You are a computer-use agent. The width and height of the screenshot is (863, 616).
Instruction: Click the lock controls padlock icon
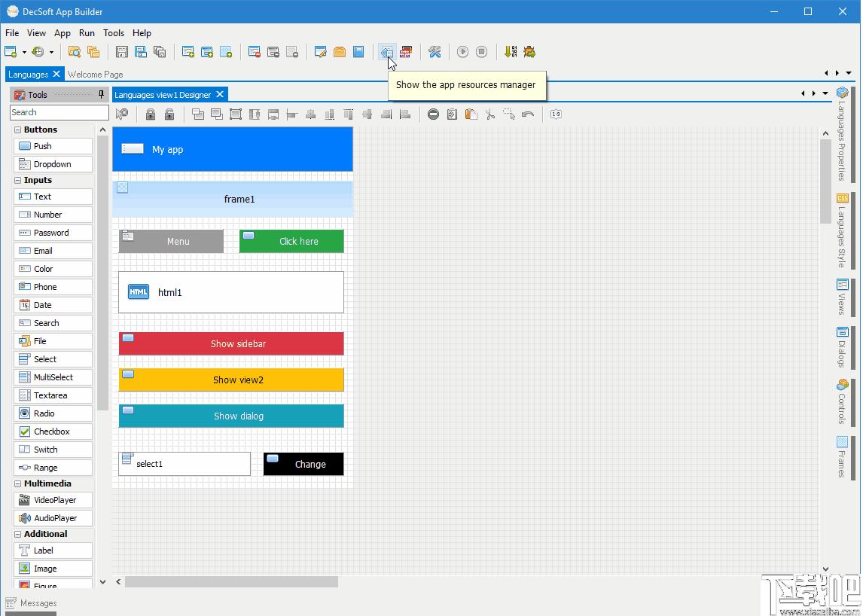[151, 114]
